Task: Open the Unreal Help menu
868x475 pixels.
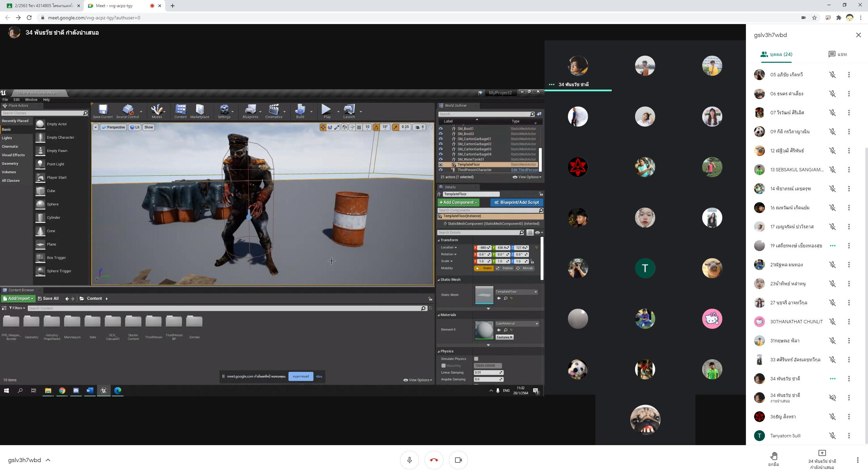Action: [46, 99]
